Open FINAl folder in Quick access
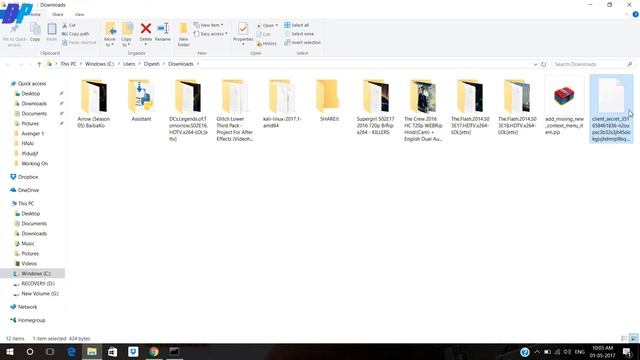The height and width of the screenshot is (360, 640). click(x=27, y=143)
